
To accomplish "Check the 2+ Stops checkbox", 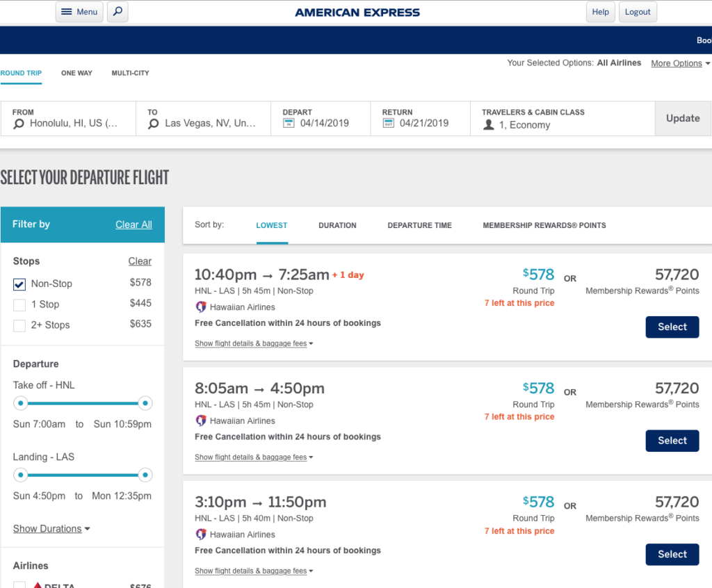I will pos(19,325).
